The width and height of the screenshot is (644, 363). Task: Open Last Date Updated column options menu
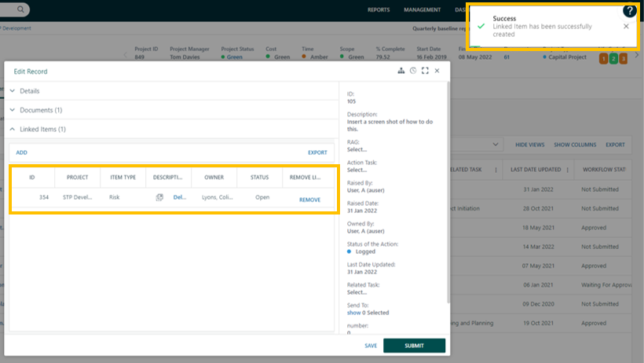[568, 170]
